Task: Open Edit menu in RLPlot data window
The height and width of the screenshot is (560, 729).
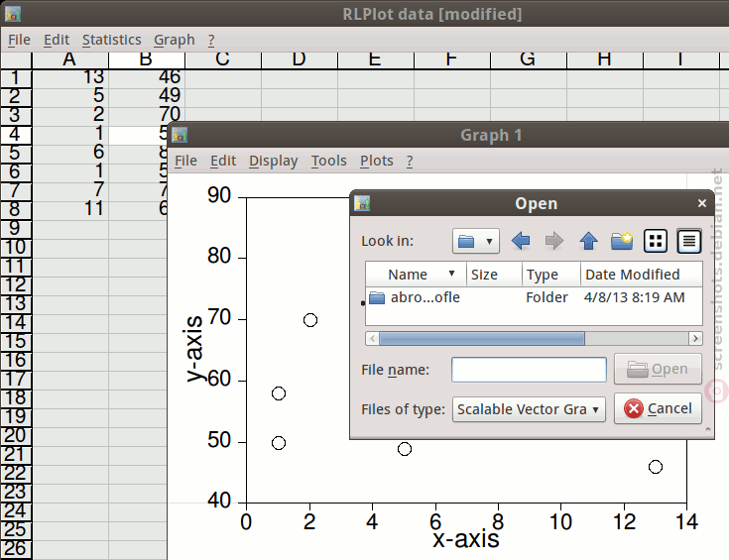Action: pyautogui.click(x=57, y=40)
